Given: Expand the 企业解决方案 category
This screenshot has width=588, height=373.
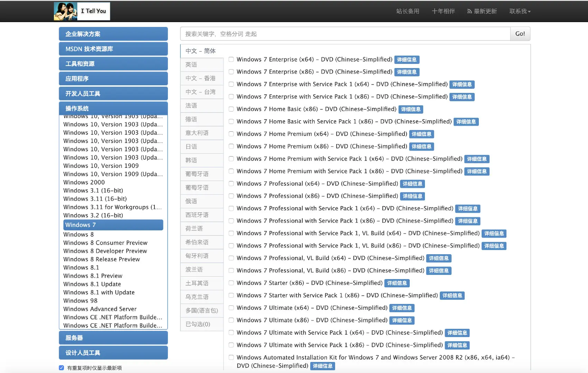Looking at the screenshot, I should pos(113,34).
